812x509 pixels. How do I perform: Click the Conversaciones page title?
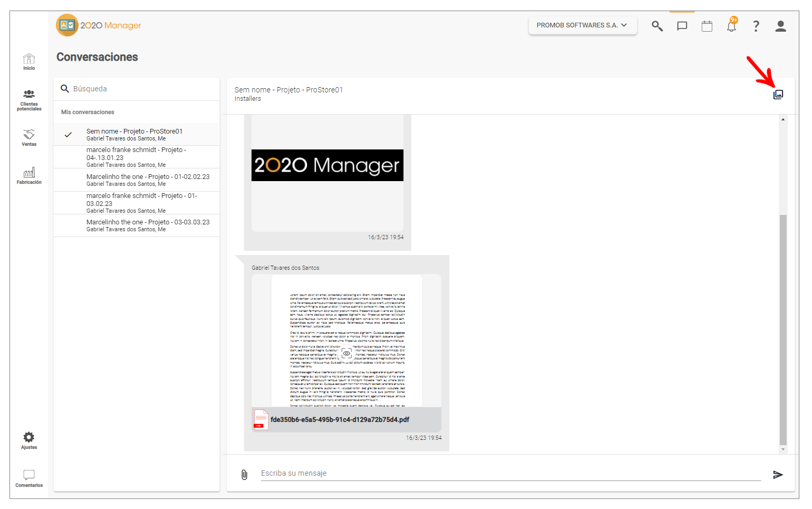(97, 57)
